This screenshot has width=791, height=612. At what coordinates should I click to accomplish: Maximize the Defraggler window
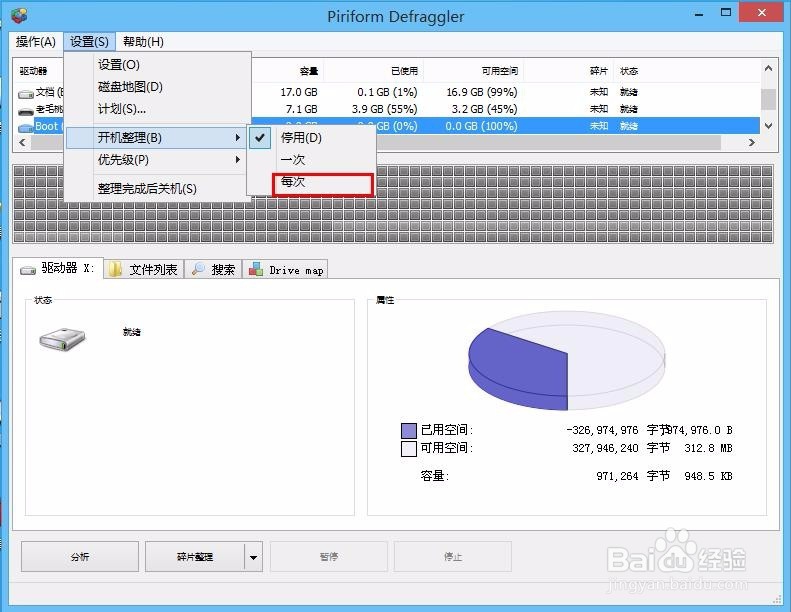click(725, 13)
